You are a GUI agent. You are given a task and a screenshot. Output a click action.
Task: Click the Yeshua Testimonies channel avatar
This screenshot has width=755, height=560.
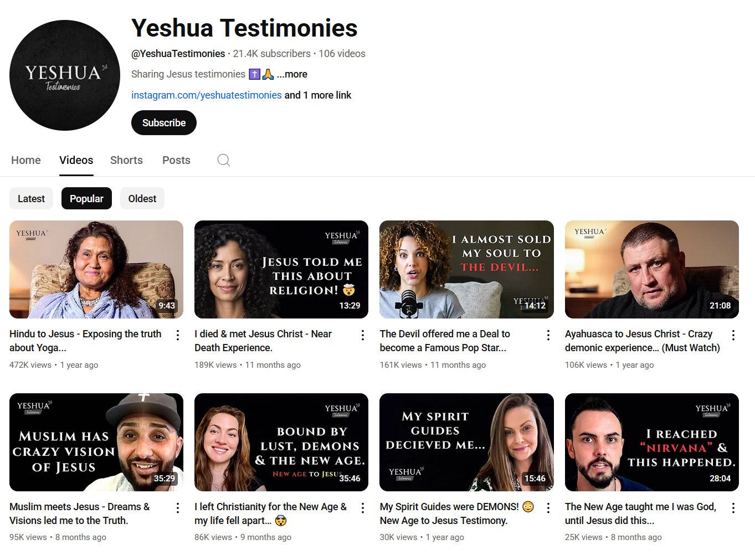[65, 75]
